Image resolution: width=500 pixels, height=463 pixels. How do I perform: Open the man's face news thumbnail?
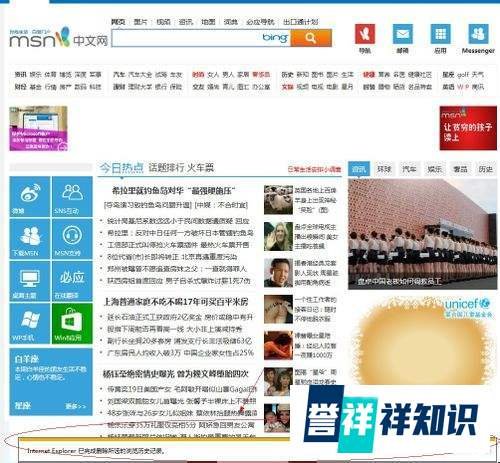(278, 273)
